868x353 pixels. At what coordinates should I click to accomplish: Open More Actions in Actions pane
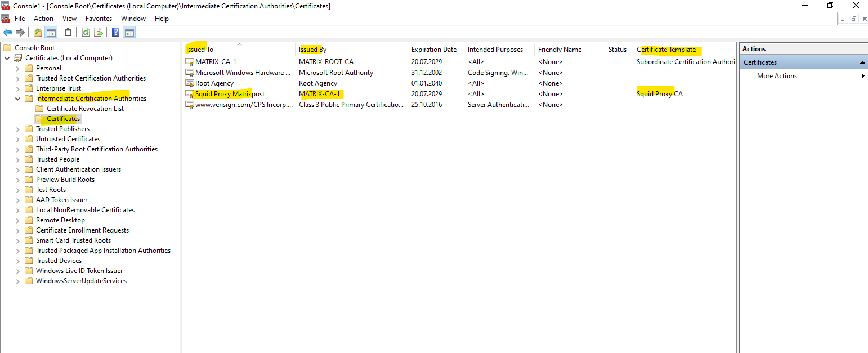click(x=777, y=76)
